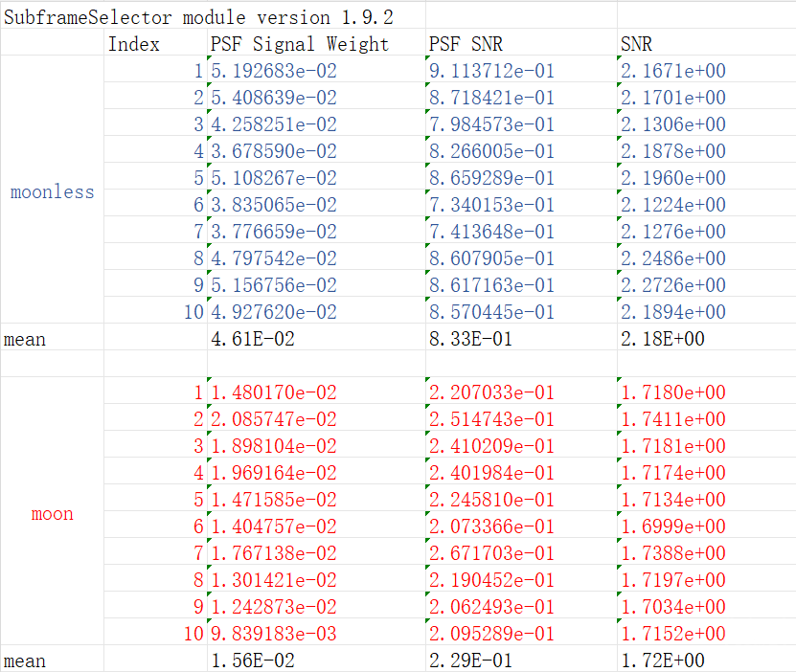Click the red PSF SNR value 2.671703e-01
The width and height of the screenshot is (796, 672).
point(490,553)
